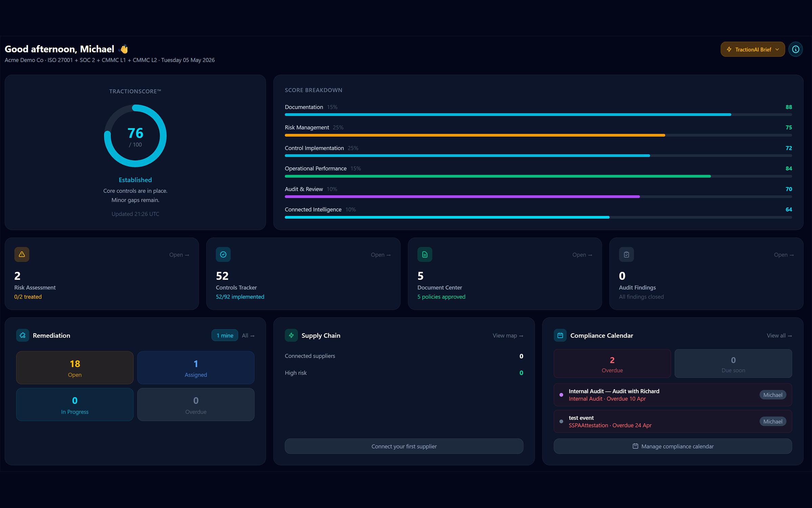Open View all in Compliance Calendar

pyautogui.click(x=779, y=336)
